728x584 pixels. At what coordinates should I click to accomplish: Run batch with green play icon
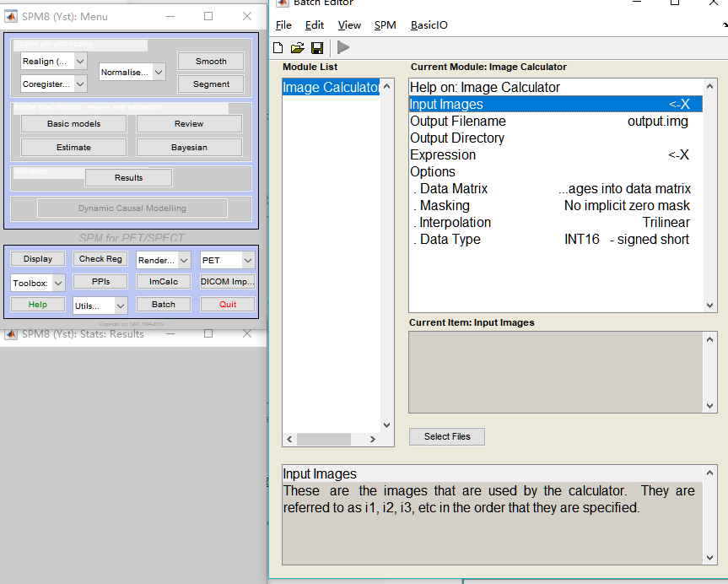coord(343,47)
